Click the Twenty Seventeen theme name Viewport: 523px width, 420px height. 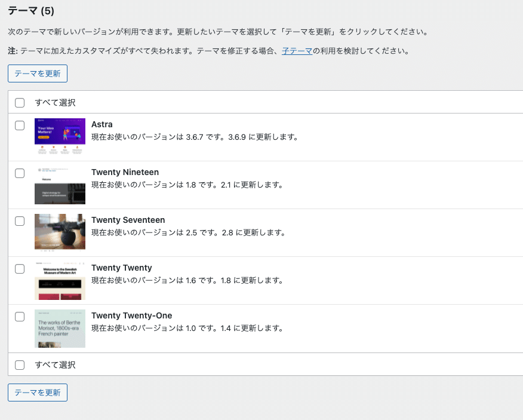129,220
